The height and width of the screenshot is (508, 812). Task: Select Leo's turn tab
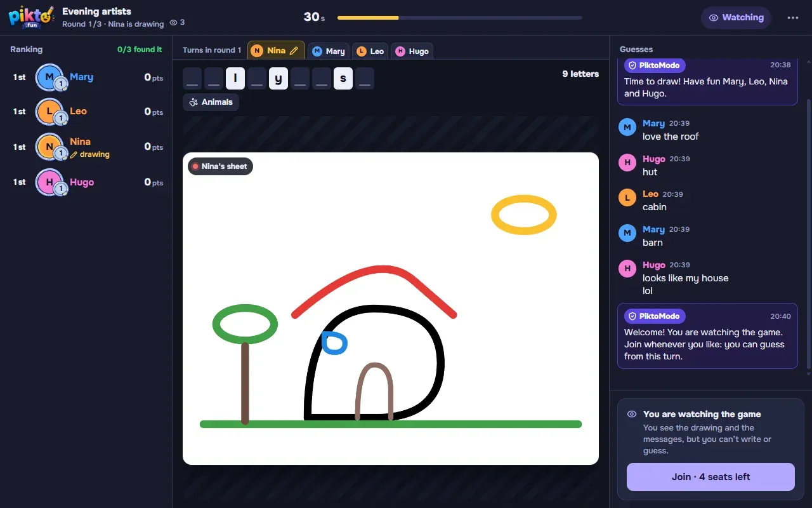pos(370,51)
